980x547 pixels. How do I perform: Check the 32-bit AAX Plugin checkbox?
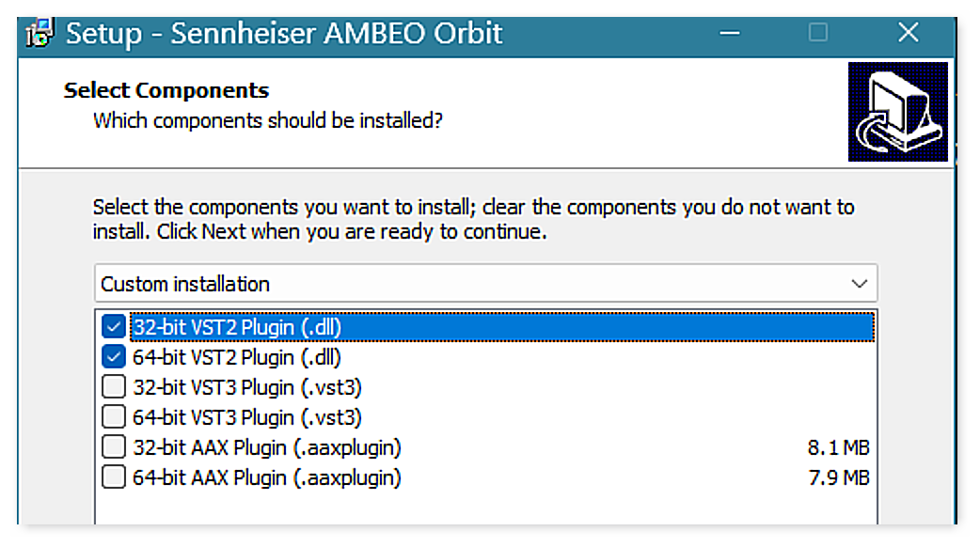pos(114,446)
